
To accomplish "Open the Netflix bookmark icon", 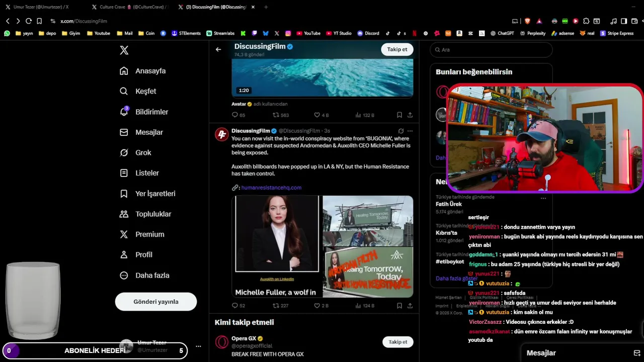I will (x=415, y=33).
